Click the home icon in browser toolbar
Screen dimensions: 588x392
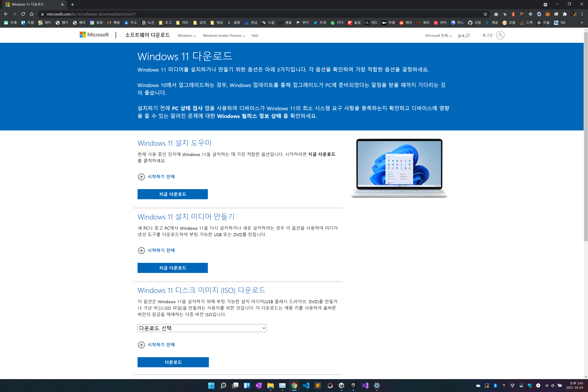click(x=32, y=14)
